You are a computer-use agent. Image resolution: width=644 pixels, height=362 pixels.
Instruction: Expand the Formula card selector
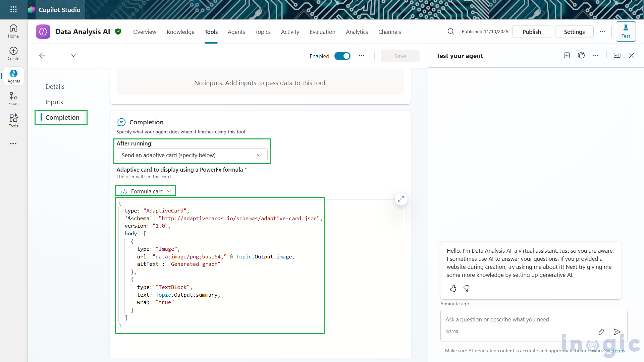click(x=145, y=191)
